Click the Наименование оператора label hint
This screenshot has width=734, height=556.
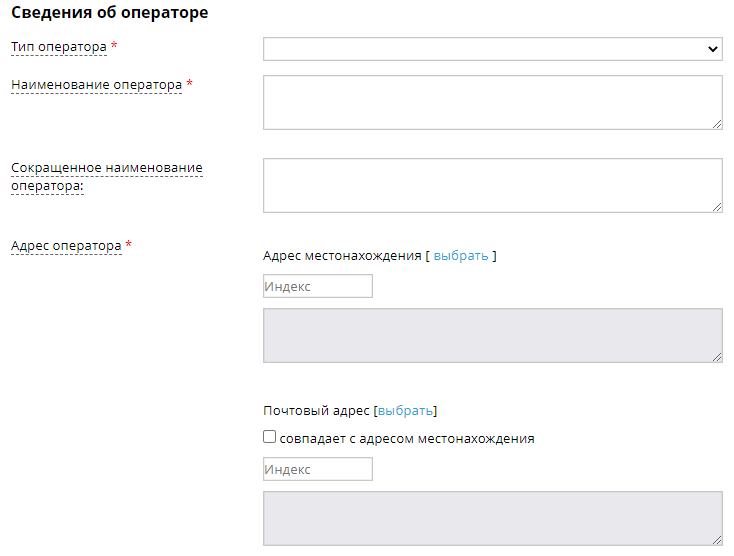pos(96,85)
